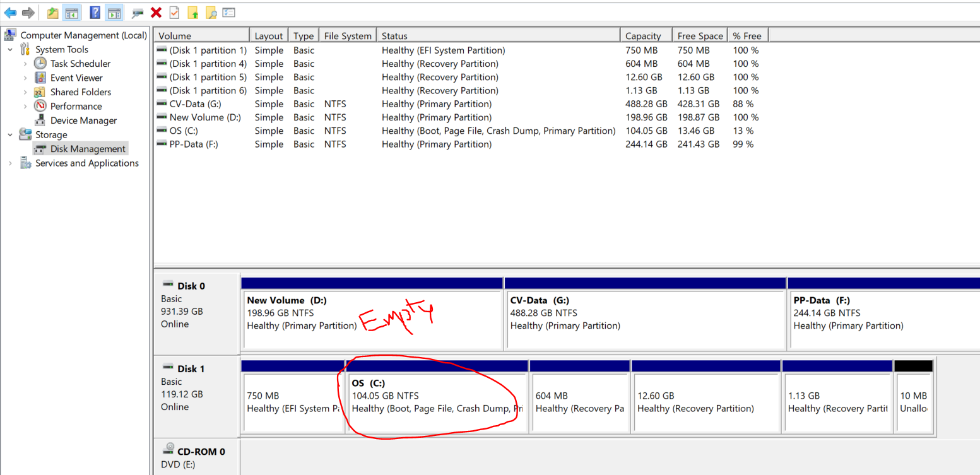
Task: Click the checklist settings icon in toolbar
Action: coord(229,13)
